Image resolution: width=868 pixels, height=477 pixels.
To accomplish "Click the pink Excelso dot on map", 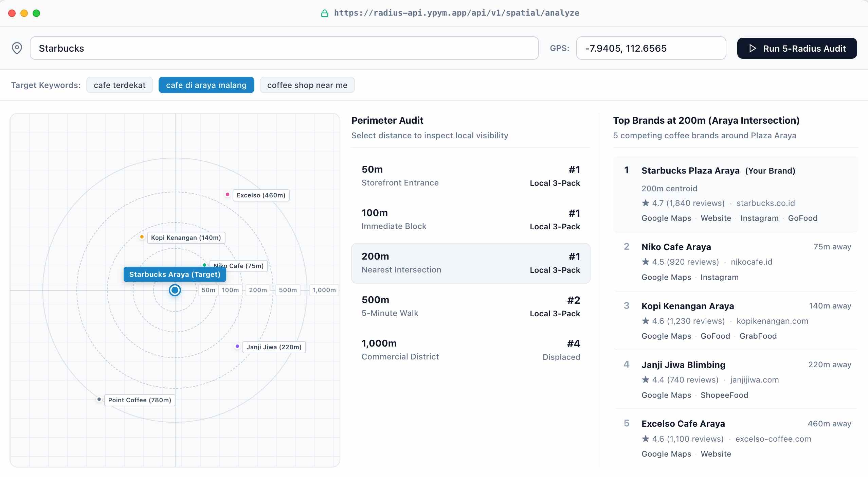I will pos(228,194).
